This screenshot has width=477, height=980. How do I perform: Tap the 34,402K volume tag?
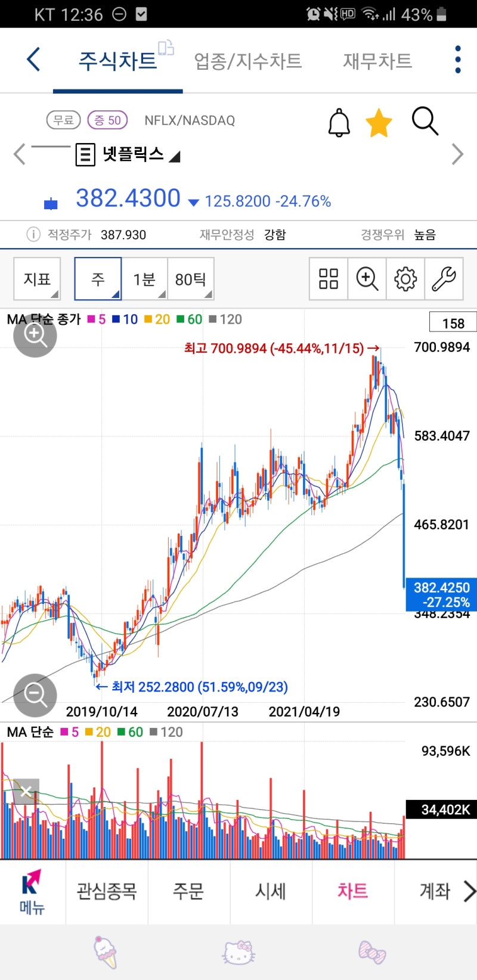[x=441, y=810]
